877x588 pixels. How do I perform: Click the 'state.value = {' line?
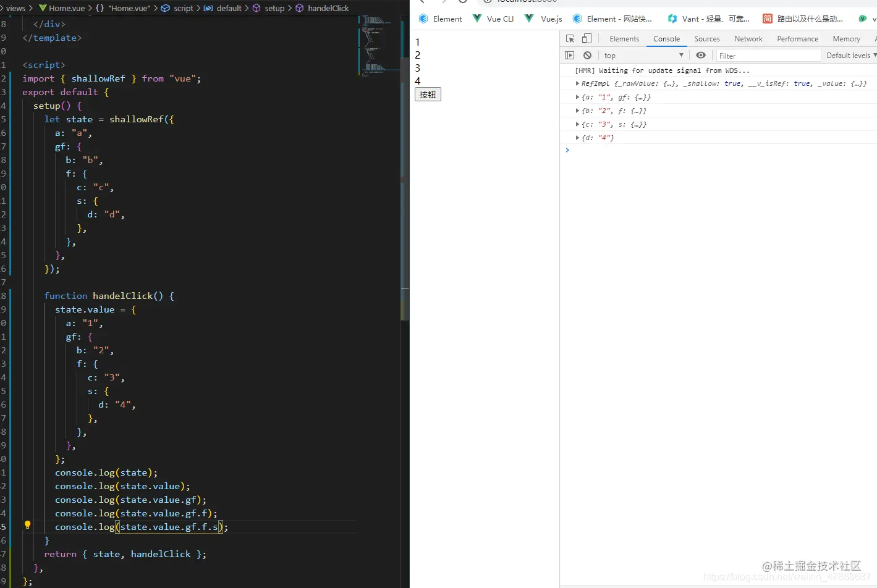tap(96, 309)
